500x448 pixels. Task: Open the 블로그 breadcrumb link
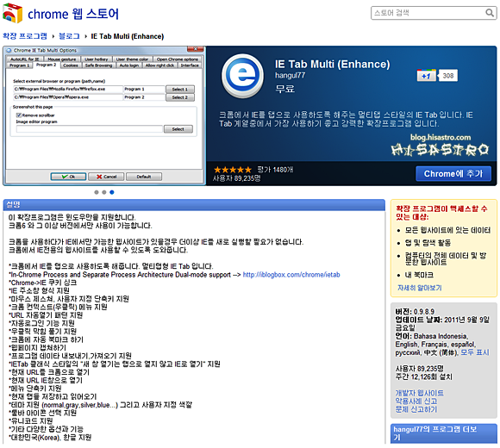tap(69, 36)
